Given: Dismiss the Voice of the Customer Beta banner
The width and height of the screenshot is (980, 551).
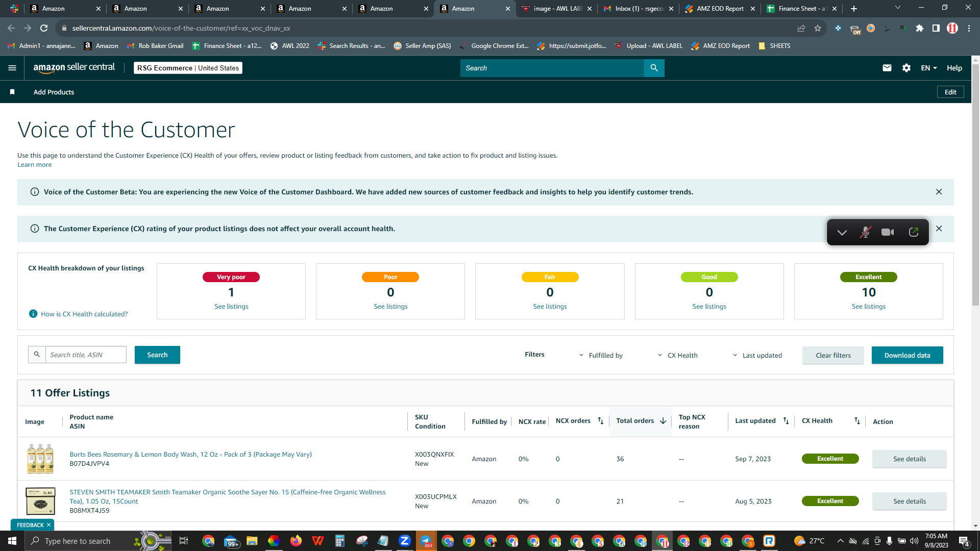Looking at the screenshot, I should coord(939,192).
